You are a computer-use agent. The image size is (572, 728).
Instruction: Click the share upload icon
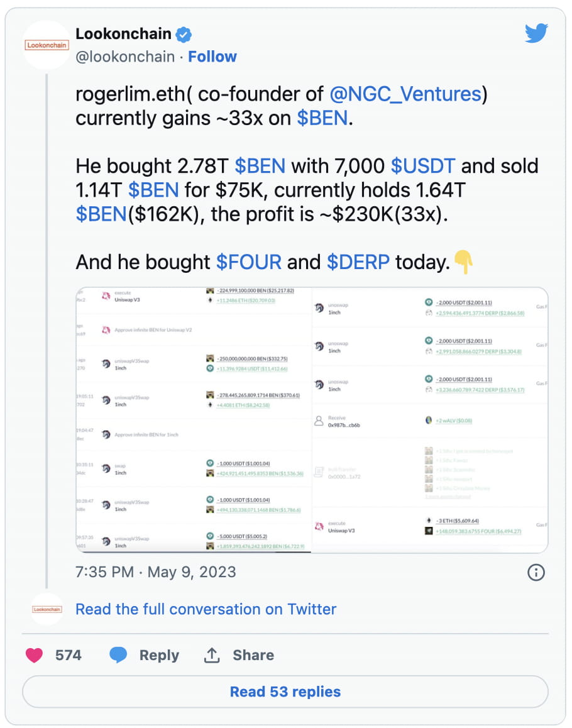click(212, 655)
